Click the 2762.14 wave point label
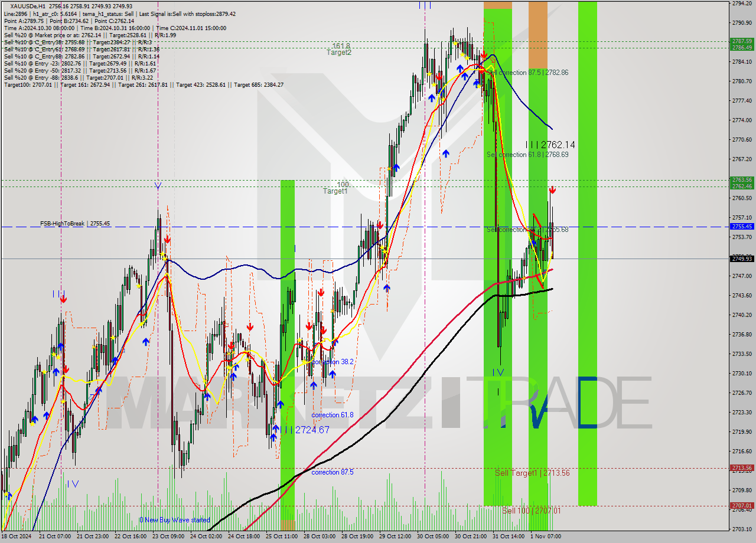756x543 pixels. (x=550, y=145)
